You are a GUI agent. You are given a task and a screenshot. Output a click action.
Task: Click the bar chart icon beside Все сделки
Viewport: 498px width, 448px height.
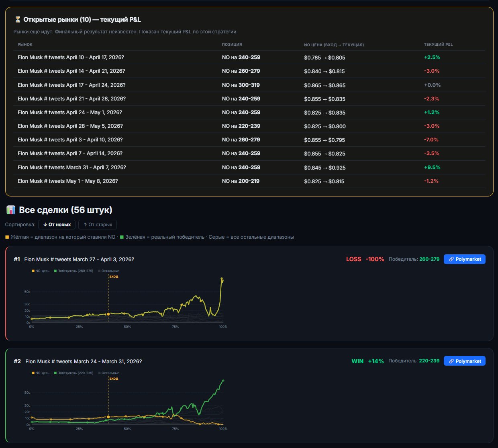(x=11, y=210)
